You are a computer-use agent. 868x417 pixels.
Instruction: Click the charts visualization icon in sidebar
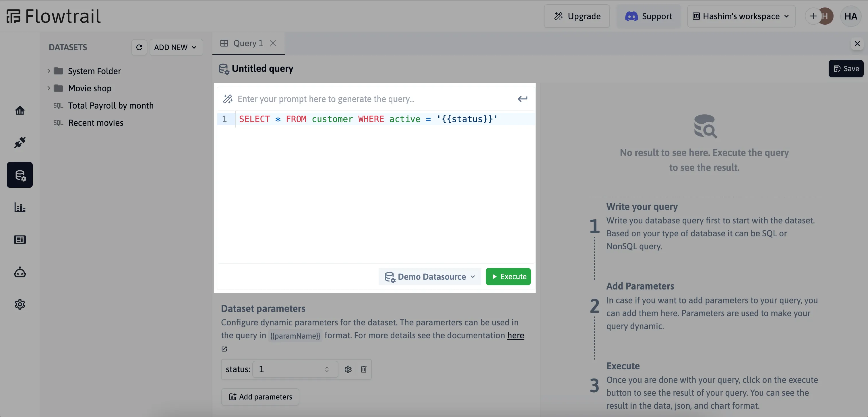pyautogui.click(x=20, y=208)
